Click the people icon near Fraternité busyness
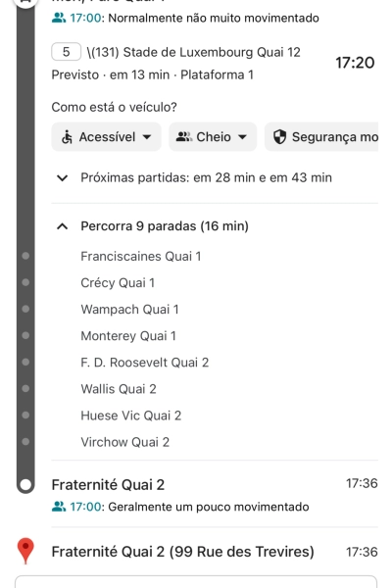 point(59,507)
